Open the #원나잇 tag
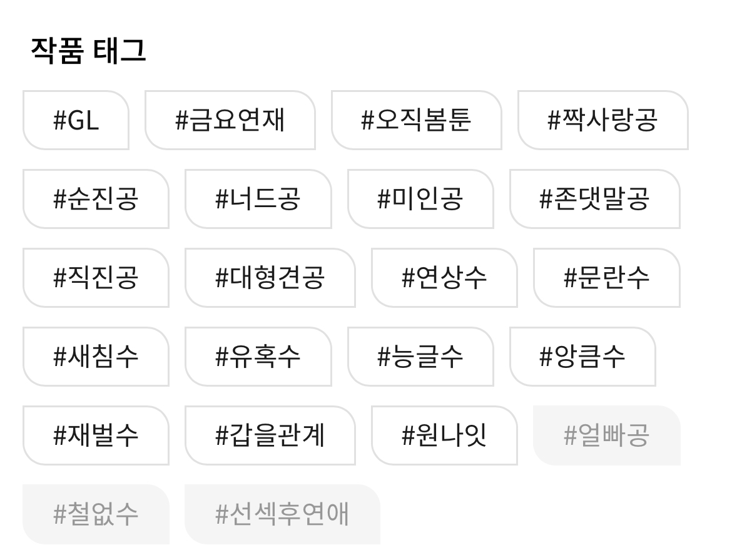This screenshot has width=732, height=560. point(444,435)
